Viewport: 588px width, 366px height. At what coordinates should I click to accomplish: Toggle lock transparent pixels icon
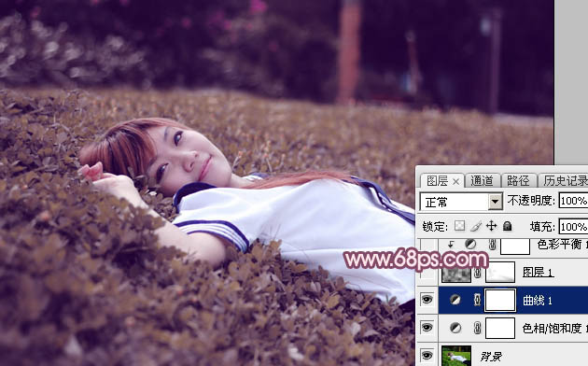(x=459, y=226)
